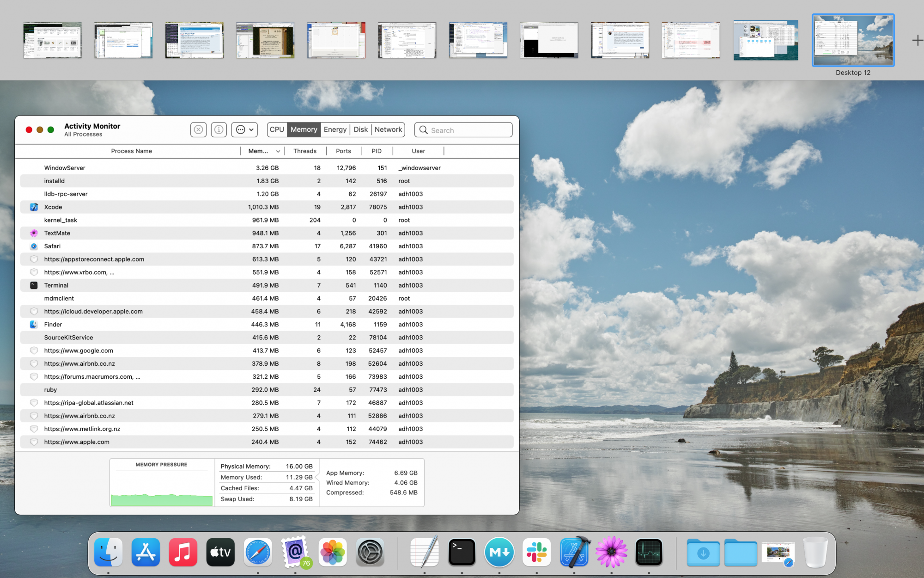Sort processes by PID column
The height and width of the screenshot is (578, 924).
point(377,151)
